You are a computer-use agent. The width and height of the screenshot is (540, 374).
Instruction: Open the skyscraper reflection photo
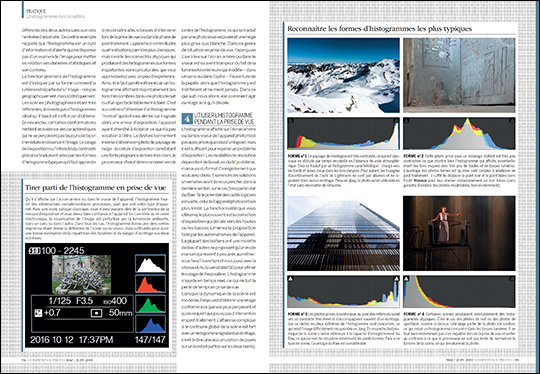coord(343,233)
